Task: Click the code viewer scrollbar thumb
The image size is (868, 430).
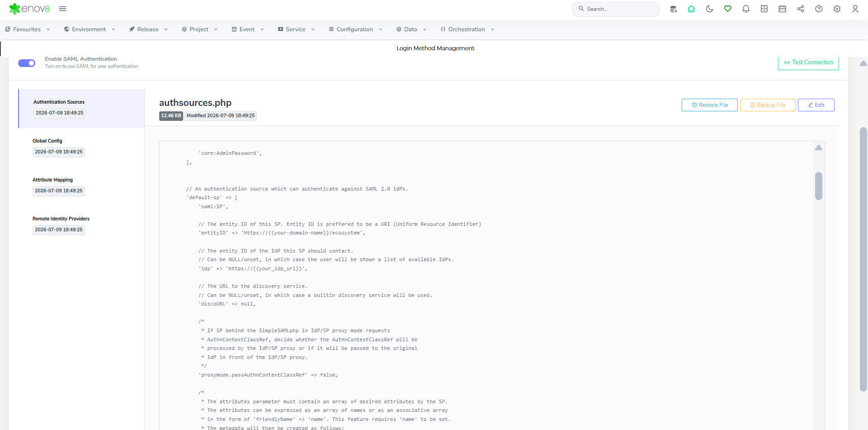Action: (x=819, y=186)
